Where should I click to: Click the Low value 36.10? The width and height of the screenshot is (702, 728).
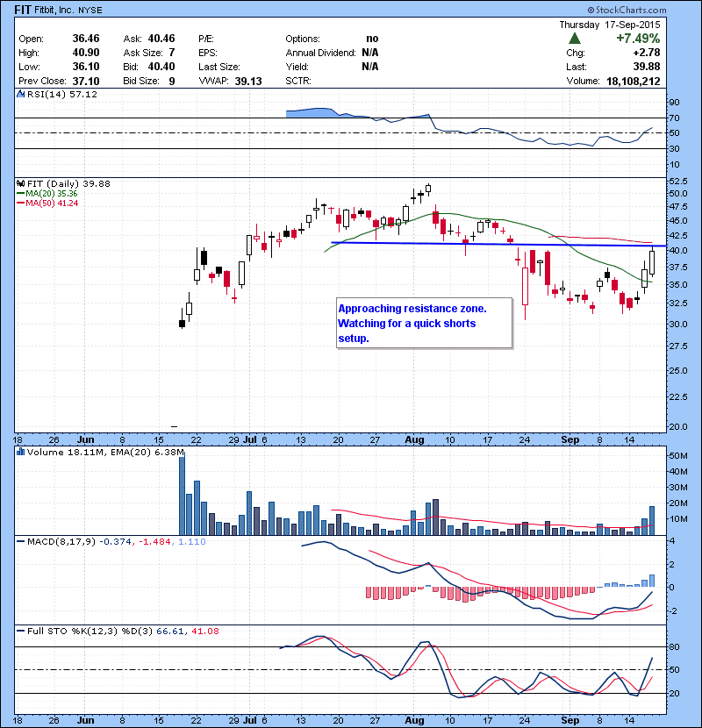[86, 67]
